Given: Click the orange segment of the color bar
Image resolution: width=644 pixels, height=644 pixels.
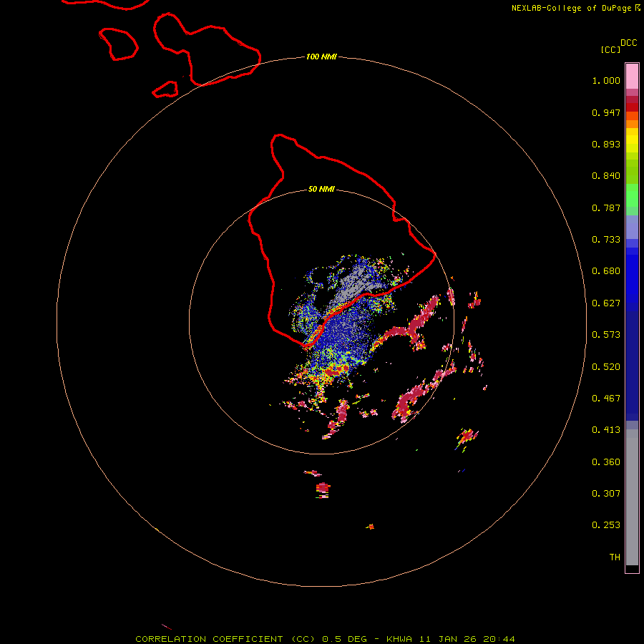Looking at the screenshot, I should pos(632,120).
